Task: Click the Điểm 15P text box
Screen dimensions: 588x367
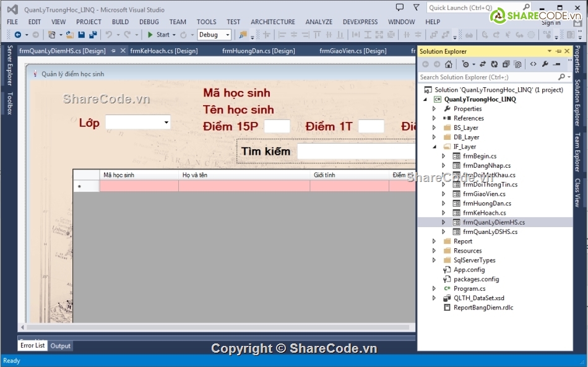Action: tap(277, 126)
